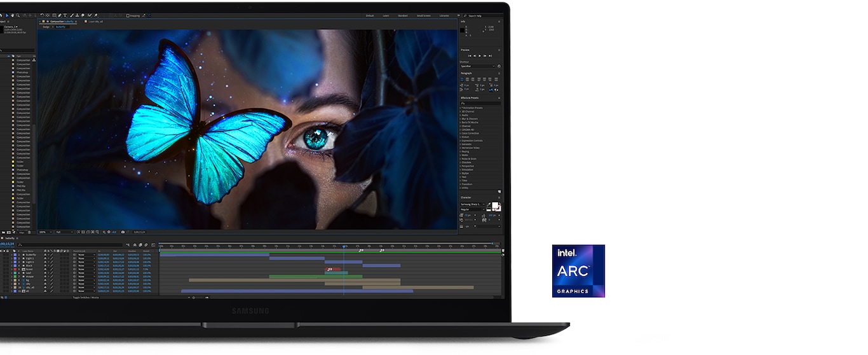
Task: Click the Badge breadcrumb in the viewer
Action: (46, 27)
